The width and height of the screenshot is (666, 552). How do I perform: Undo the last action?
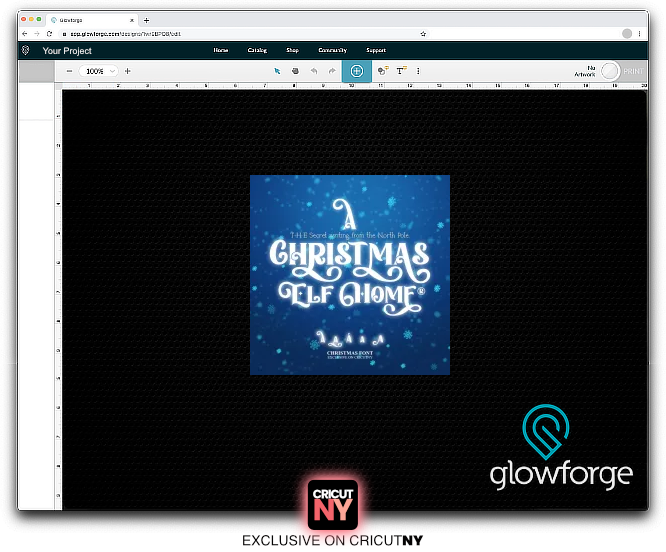314,71
